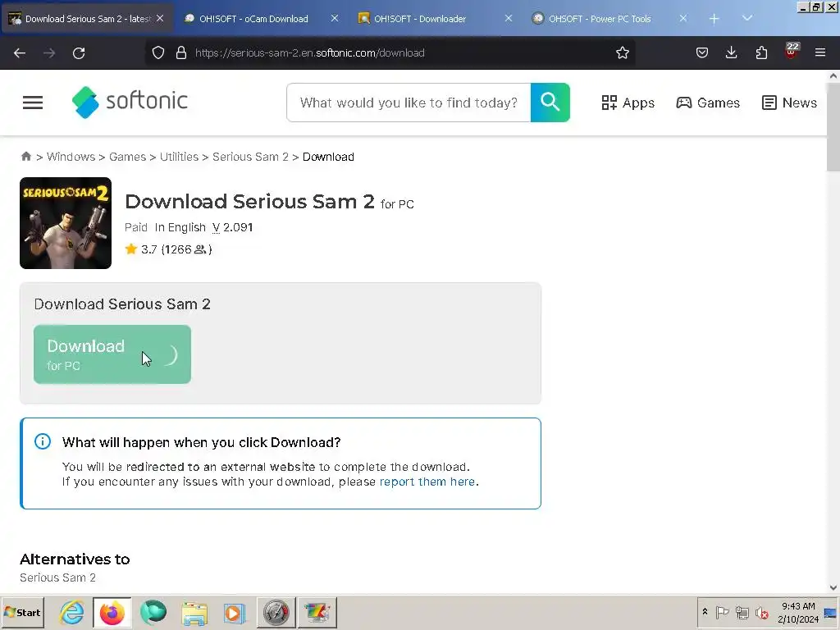Open Softonic hamburger side menu

33,103
